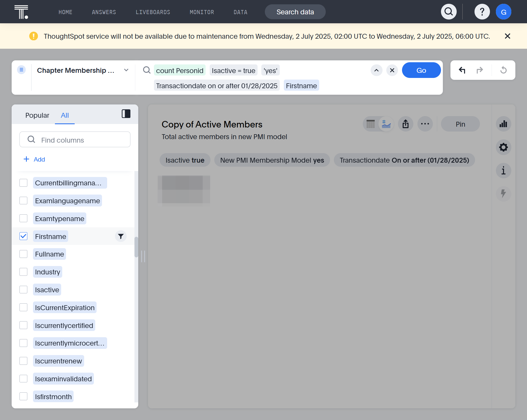Share the Copy of Active Members answer
This screenshot has width=527, height=420.
pyautogui.click(x=406, y=124)
